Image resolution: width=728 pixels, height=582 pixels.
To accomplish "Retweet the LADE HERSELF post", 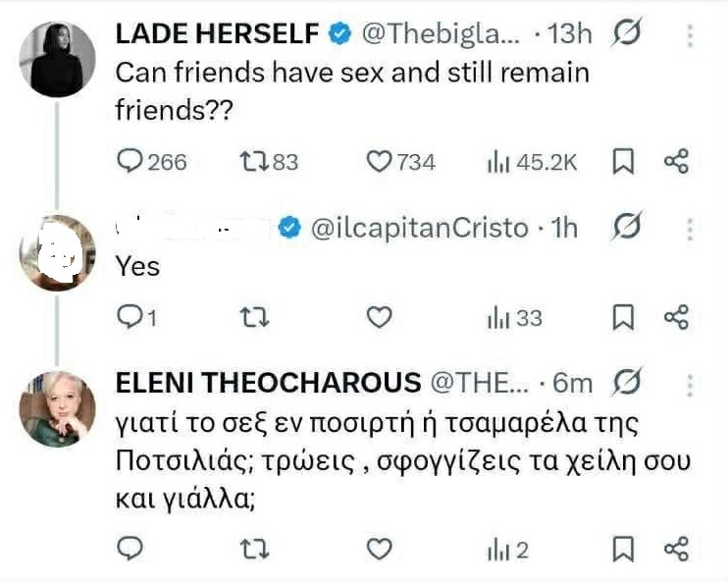I will coord(253,161).
